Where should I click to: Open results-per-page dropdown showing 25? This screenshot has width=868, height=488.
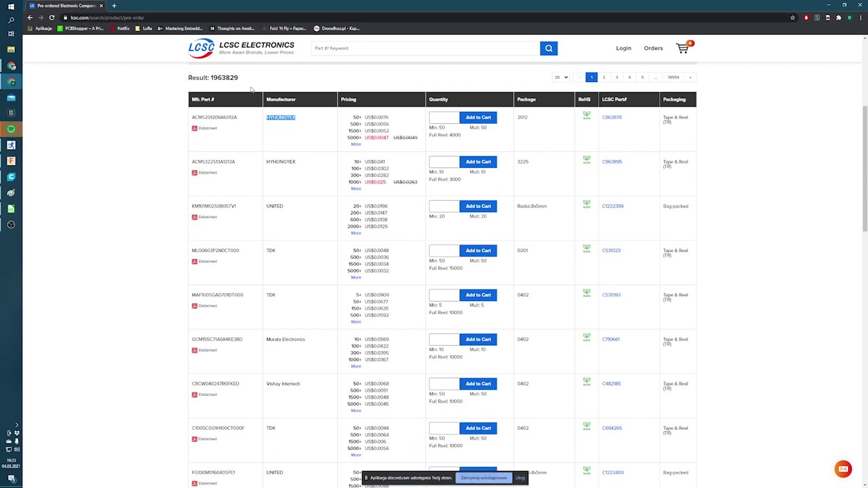(x=561, y=77)
